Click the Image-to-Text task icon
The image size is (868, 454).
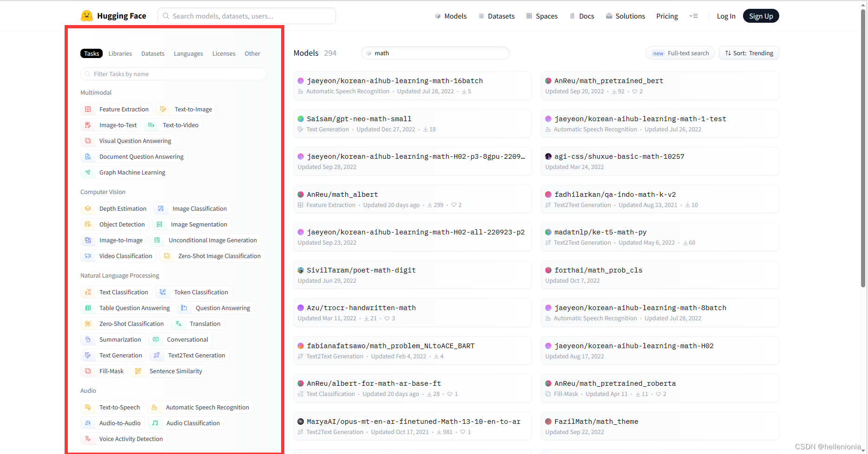click(x=88, y=125)
